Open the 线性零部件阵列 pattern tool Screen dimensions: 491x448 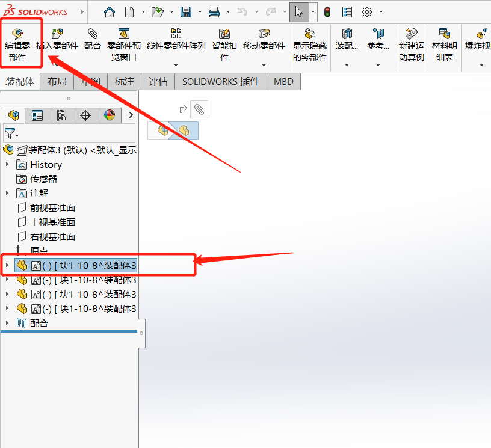pos(176,38)
